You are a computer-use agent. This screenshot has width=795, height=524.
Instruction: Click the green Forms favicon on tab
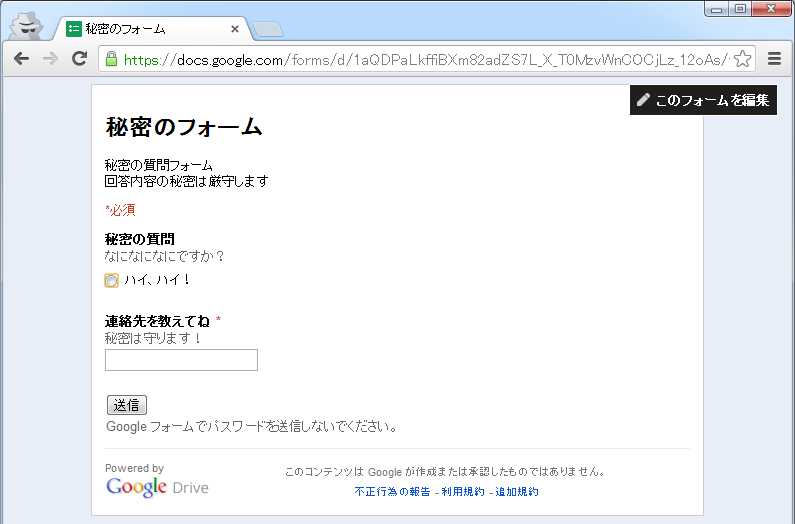click(74, 29)
